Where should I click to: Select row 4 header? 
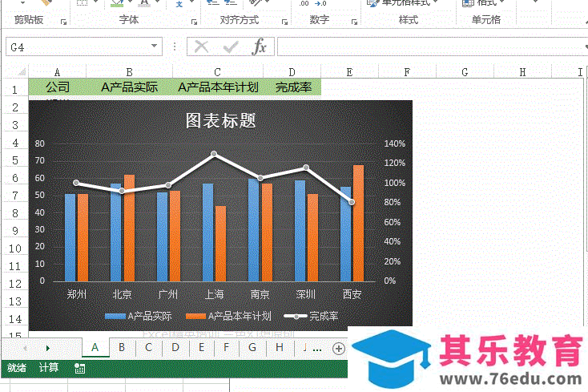coord(15,143)
